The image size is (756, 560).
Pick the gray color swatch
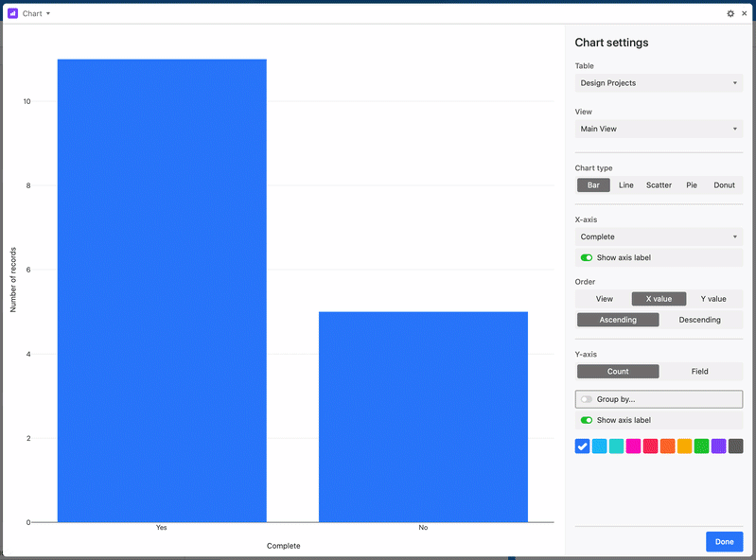pos(735,446)
